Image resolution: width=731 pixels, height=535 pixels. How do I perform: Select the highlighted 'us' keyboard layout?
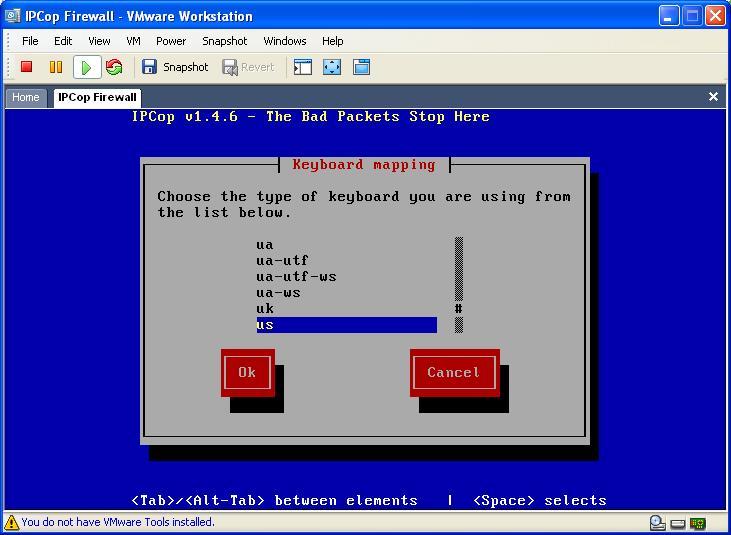(346, 325)
